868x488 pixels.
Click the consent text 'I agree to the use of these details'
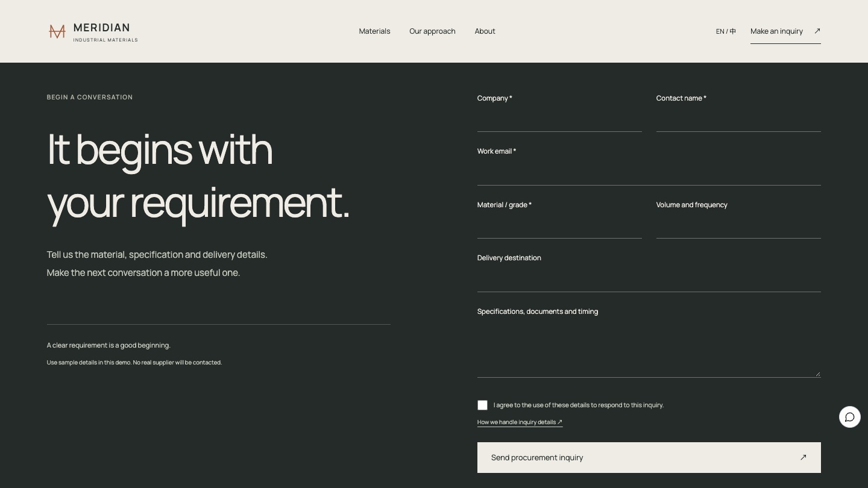coord(579,405)
